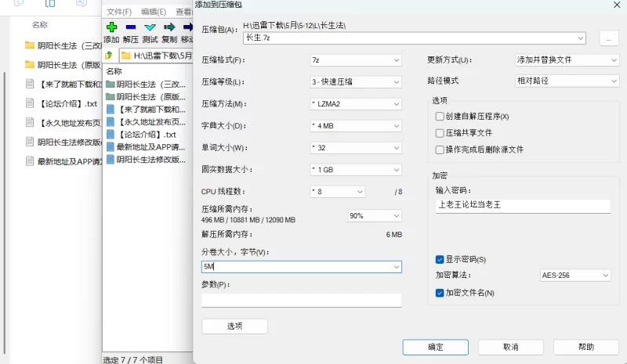Open the 加密算法 AES-256 dropdown

point(578,276)
